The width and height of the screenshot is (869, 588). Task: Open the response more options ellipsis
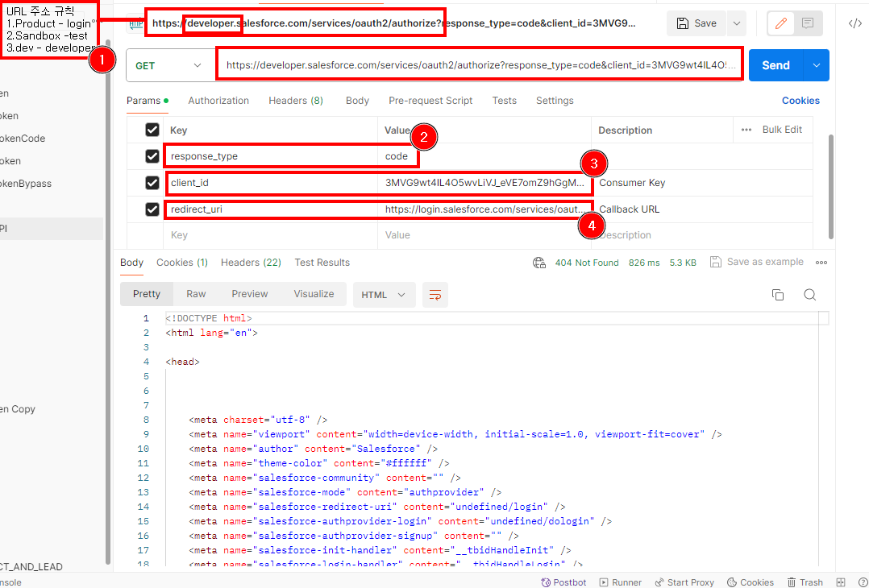coord(821,263)
